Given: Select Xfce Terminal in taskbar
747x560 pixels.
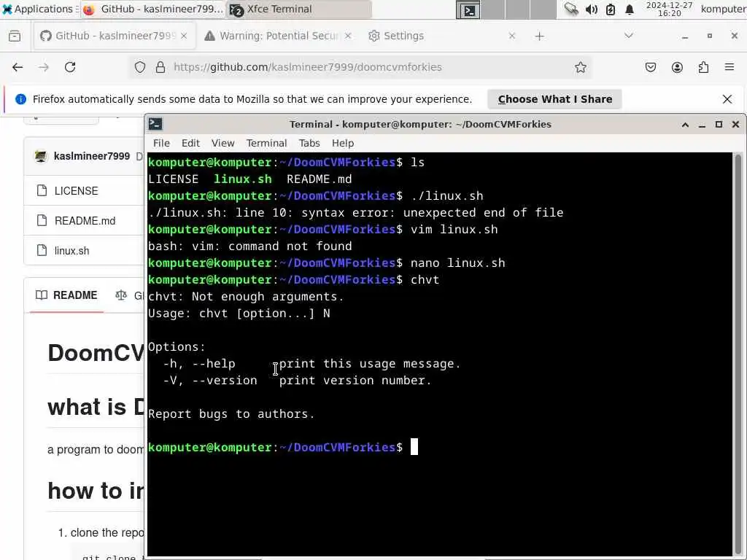Looking at the screenshot, I should [299, 9].
